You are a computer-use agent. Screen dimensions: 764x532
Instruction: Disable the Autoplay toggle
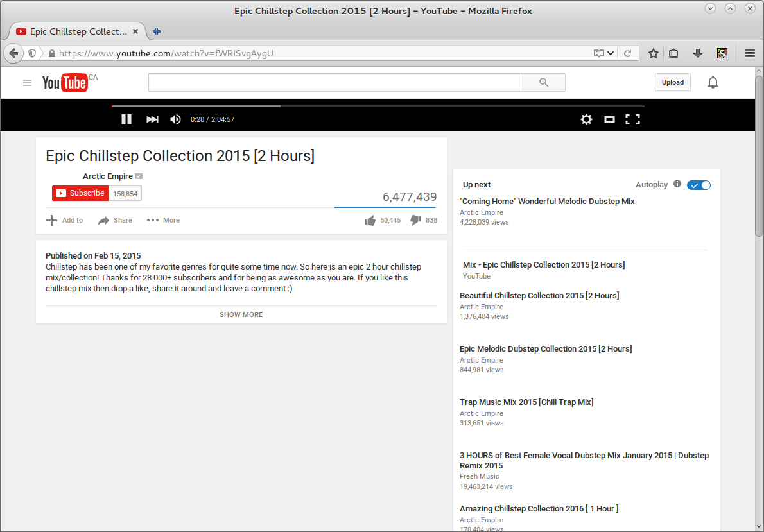pos(699,184)
